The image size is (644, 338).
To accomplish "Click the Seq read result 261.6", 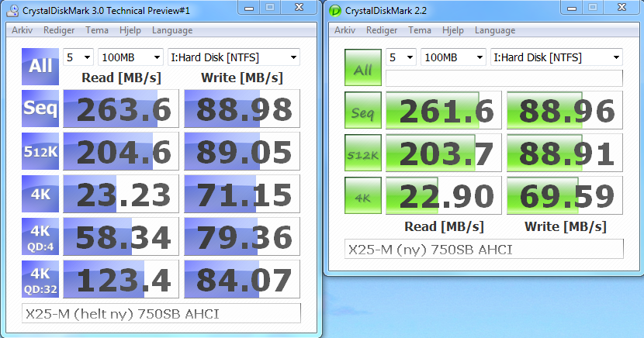I will point(444,110).
